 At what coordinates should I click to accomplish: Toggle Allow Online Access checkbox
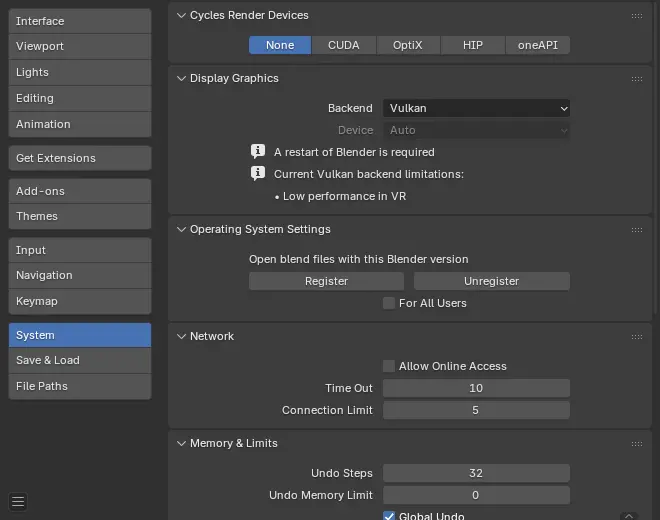pyautogui.click(x=389, y=366)
